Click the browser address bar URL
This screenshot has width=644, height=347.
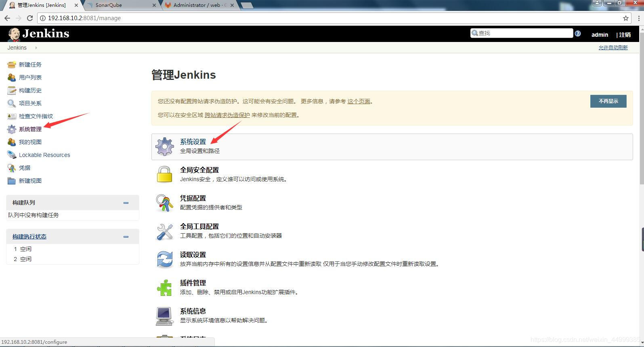point(84,18)
